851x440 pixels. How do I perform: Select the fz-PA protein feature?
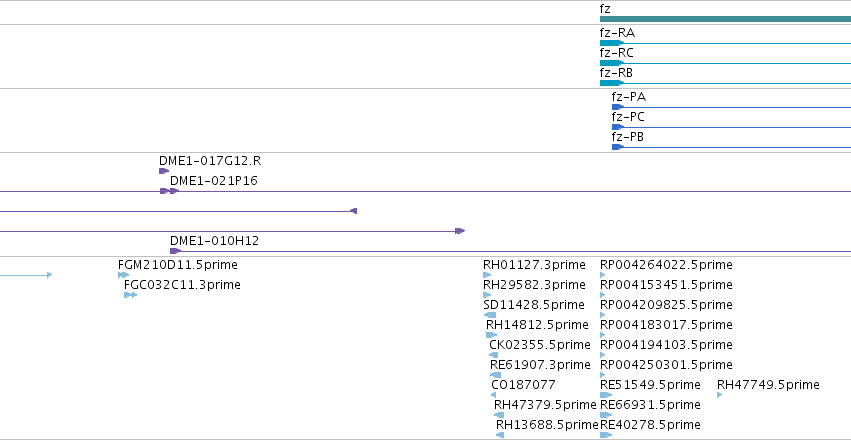pos(731,107)
